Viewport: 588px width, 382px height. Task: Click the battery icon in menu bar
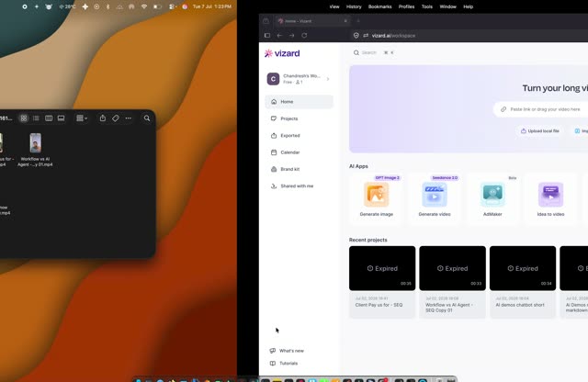[x=157, y=6]
